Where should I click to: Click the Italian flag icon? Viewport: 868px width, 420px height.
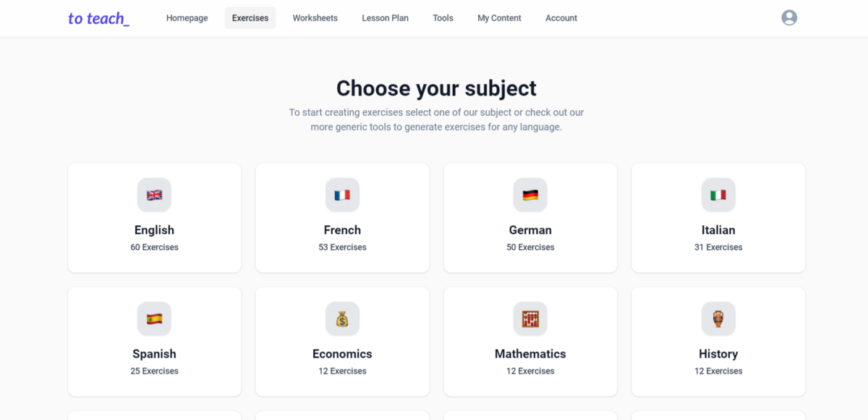pos(718,195)
